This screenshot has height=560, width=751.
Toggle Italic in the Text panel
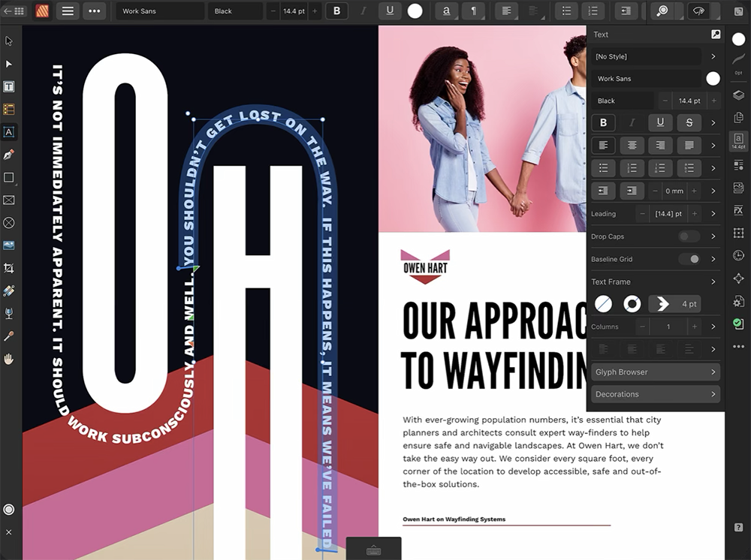pyautogui.click(x=632, y=122)
